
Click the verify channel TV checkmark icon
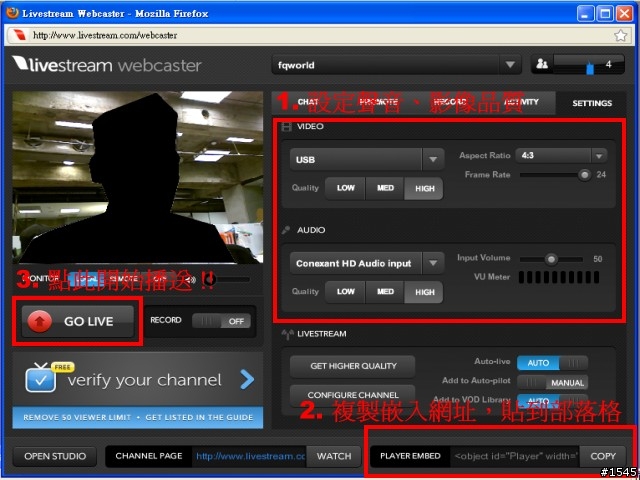tap(40, 378)
